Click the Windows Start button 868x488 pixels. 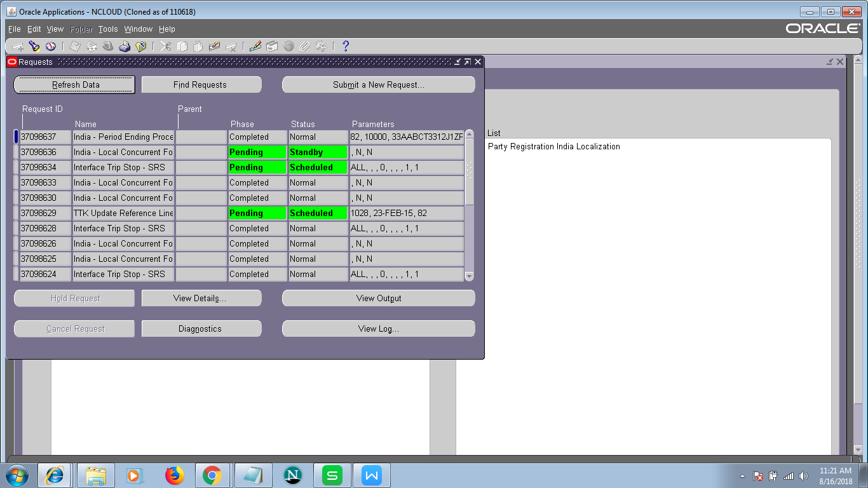tap(17, 475)
